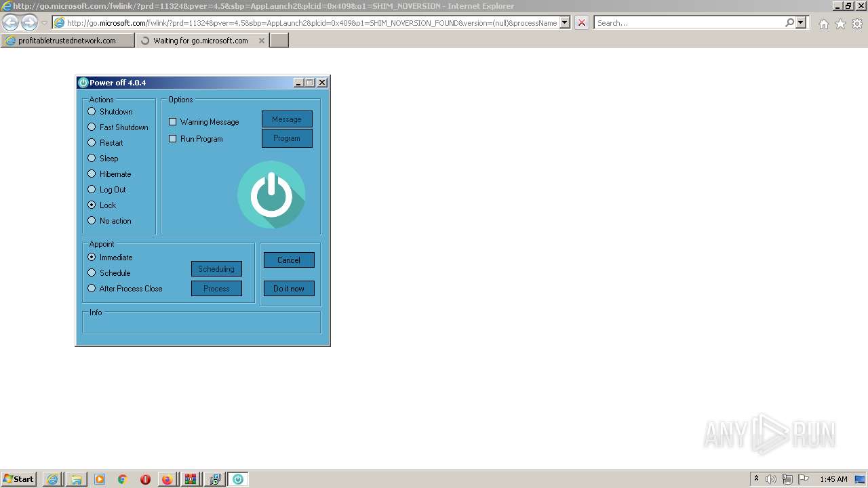Click Power off title bar icon
Image resolution: width=868 pixels, height=488 pixels.
pyautogui.click(x=83, y=83)
